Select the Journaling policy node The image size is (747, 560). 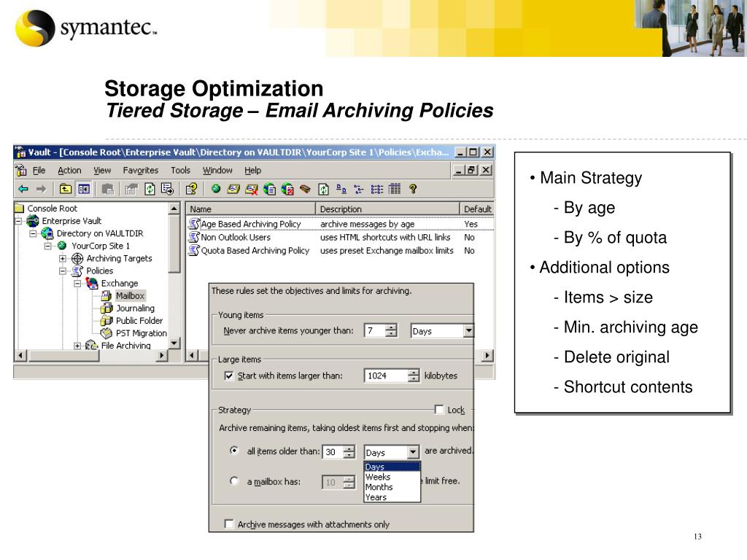[135, 308]
